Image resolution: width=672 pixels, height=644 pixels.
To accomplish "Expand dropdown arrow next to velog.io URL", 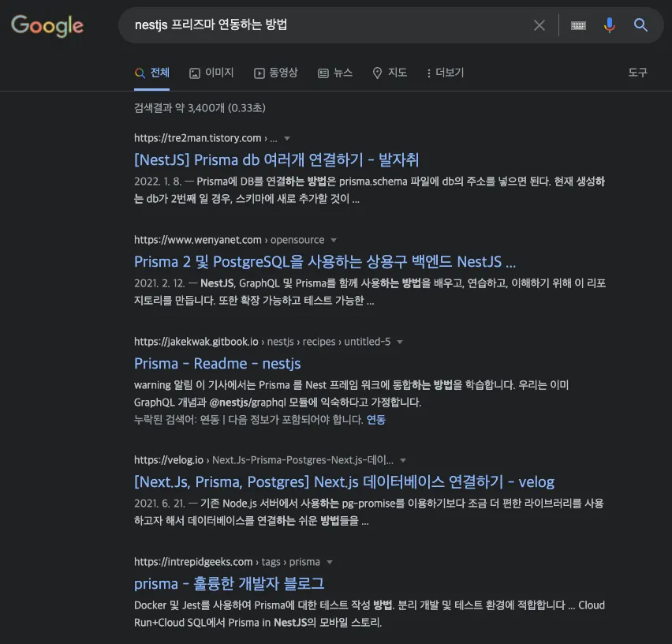I will click(403, 460).
